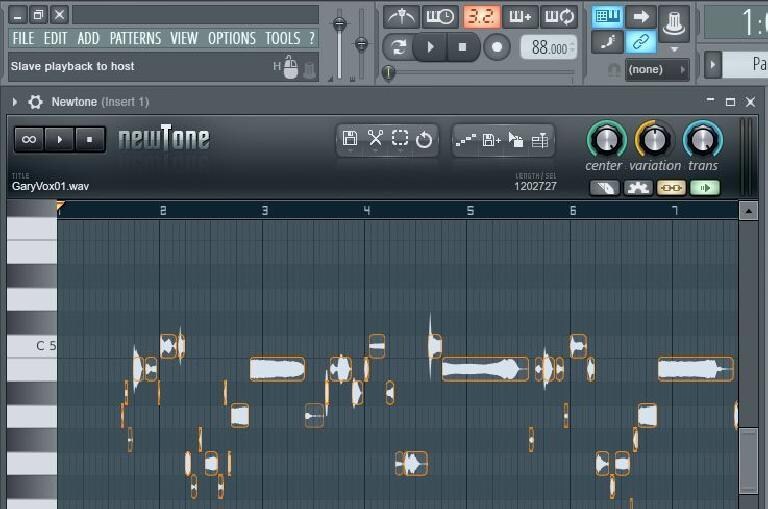Toggle the 3.2 recording countdown button
Viewport: 768px width, 509px height.
(481, 17)
